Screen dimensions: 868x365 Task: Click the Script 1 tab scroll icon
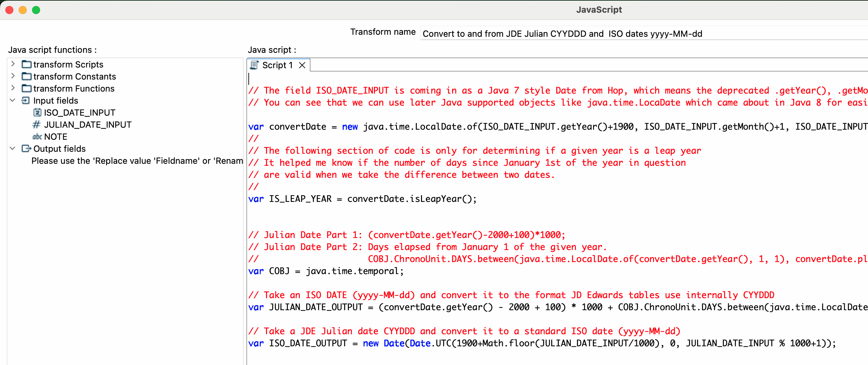pyautogui.click(x=254, y=65)
